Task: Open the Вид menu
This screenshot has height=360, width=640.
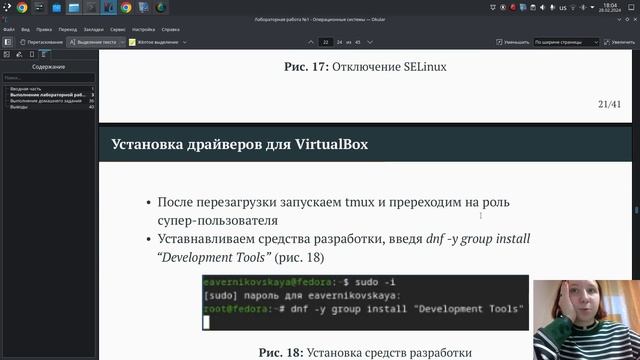Action: (25, 29)
